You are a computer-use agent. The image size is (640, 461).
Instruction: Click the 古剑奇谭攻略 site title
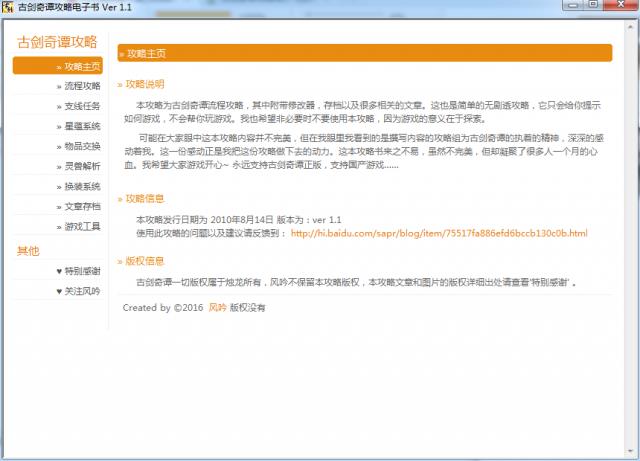point(57,42)
